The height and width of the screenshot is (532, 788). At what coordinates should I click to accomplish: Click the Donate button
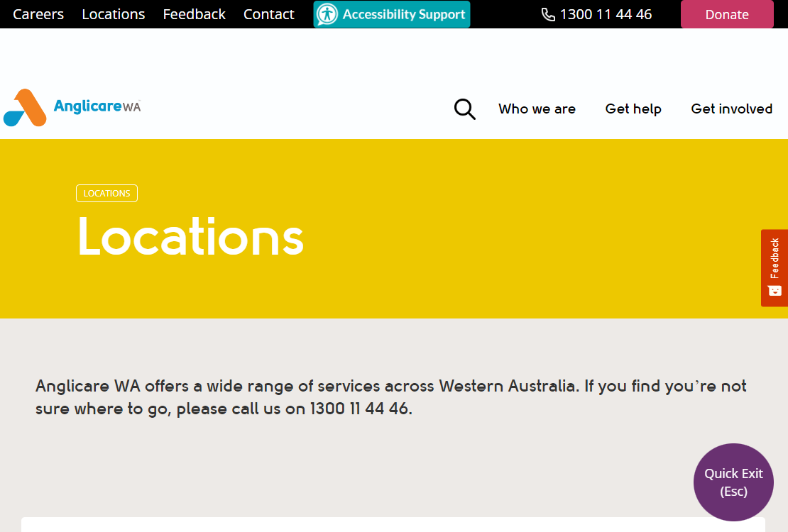click(x=727, y=15)
